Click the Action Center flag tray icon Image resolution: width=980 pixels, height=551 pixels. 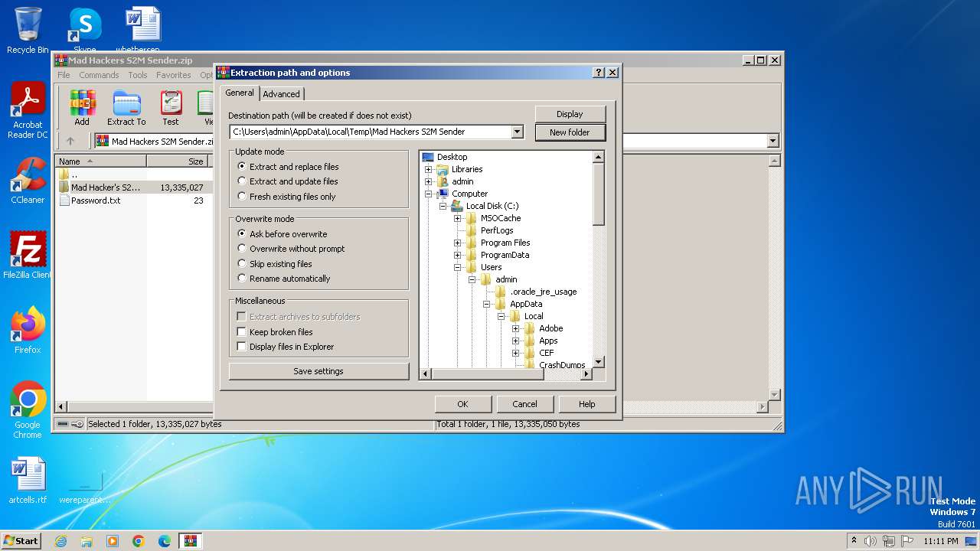(907, 541)
